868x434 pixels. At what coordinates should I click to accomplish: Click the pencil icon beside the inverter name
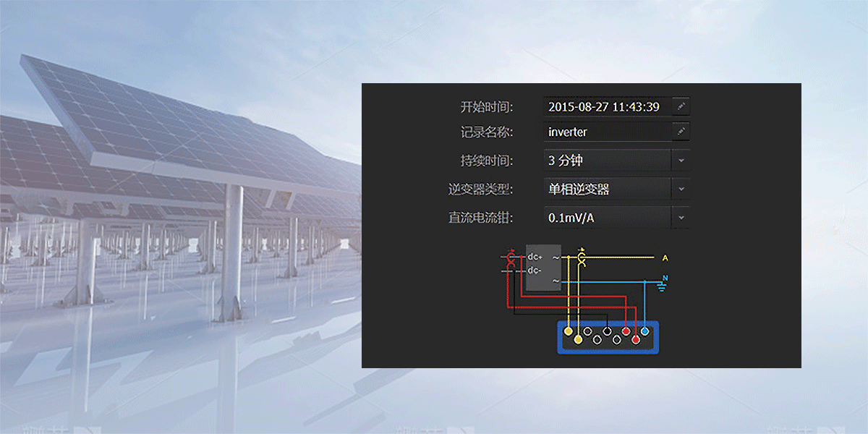tap(681, 132)
